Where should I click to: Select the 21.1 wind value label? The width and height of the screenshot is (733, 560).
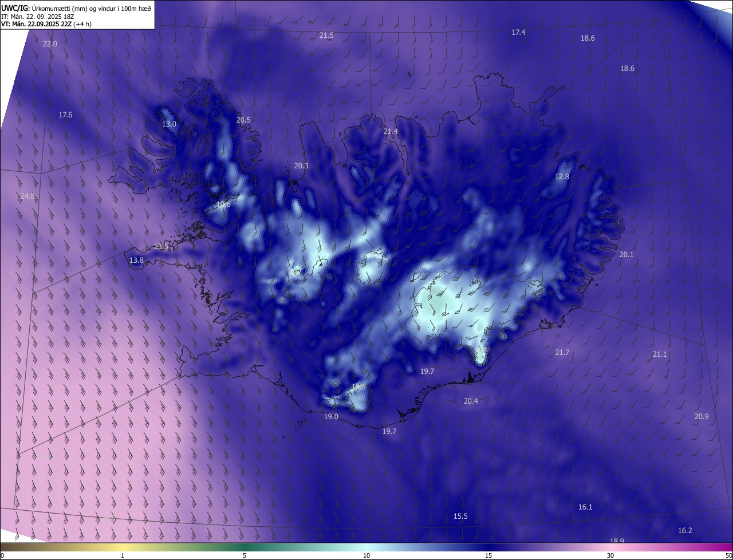click(x=660, y=355)
